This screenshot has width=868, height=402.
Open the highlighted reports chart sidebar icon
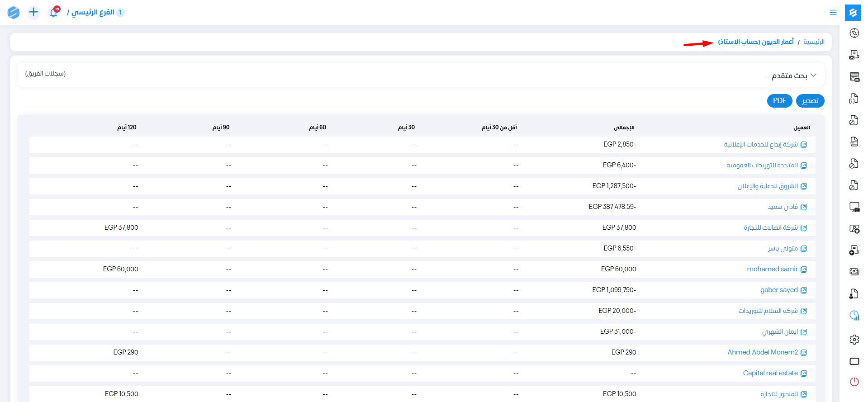pyautogui.click(x=854, y=315)
